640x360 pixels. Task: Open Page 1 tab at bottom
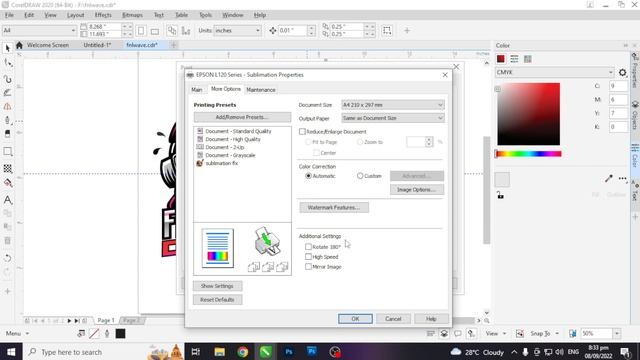[x=106, y=320]
